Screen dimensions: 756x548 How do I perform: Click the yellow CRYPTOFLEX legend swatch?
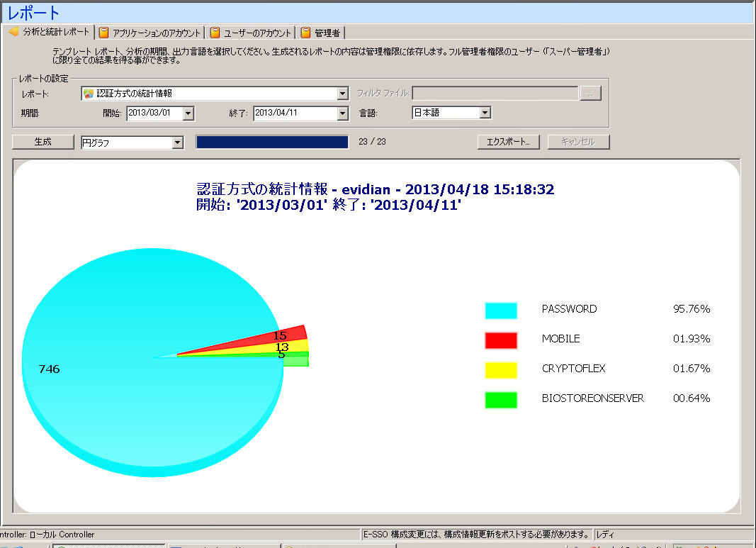(501, 370)
